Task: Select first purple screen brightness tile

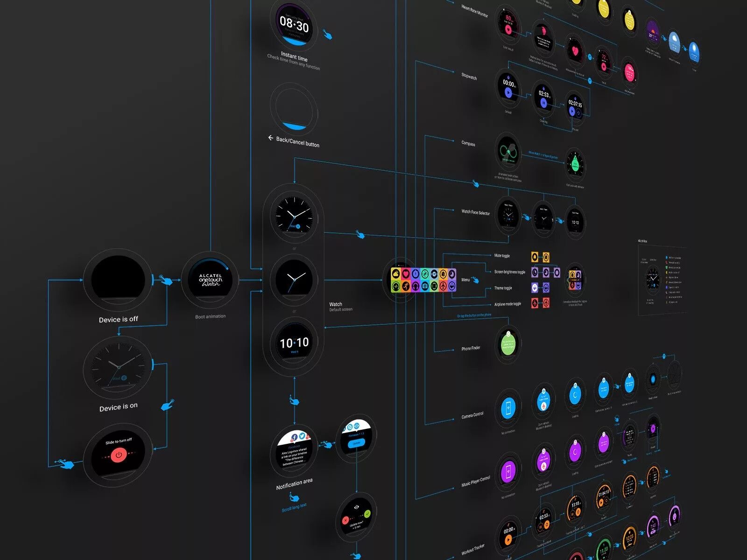Action: 535,272
